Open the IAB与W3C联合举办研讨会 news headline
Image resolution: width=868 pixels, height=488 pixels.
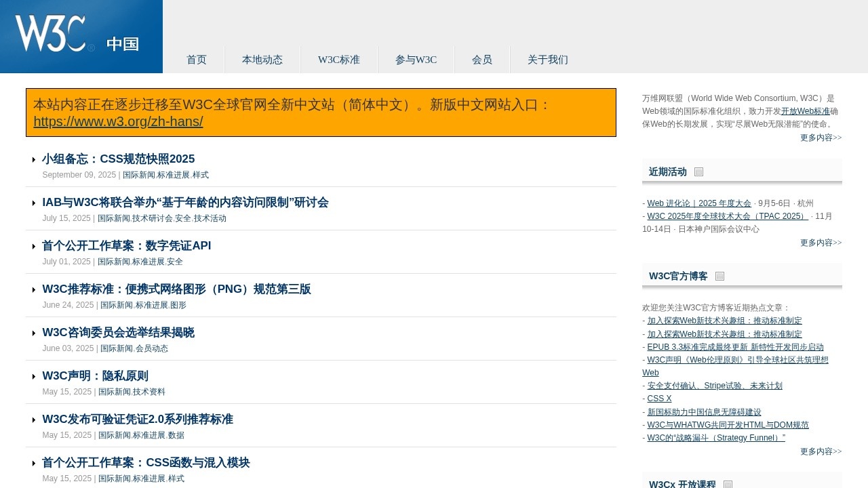185,202
